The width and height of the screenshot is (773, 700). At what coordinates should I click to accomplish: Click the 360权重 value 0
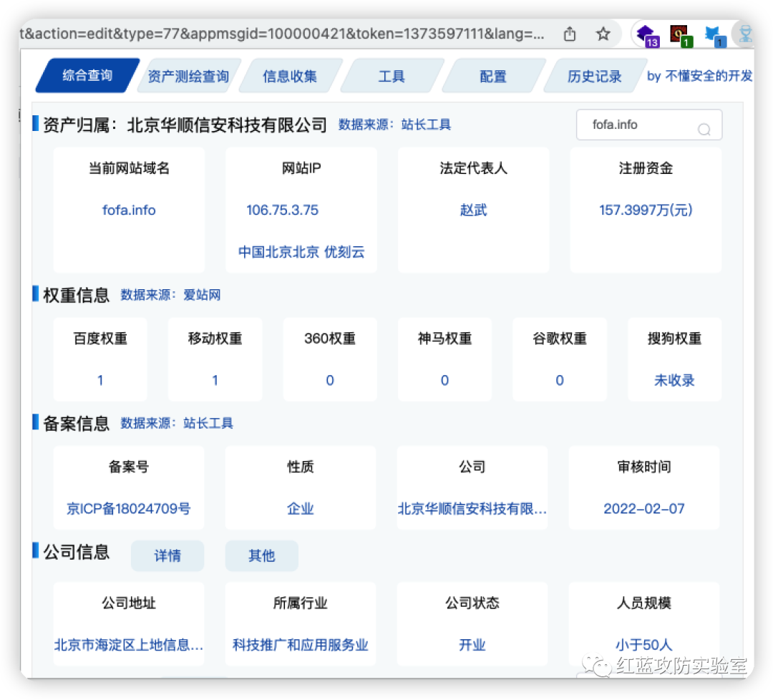[330, 380]
